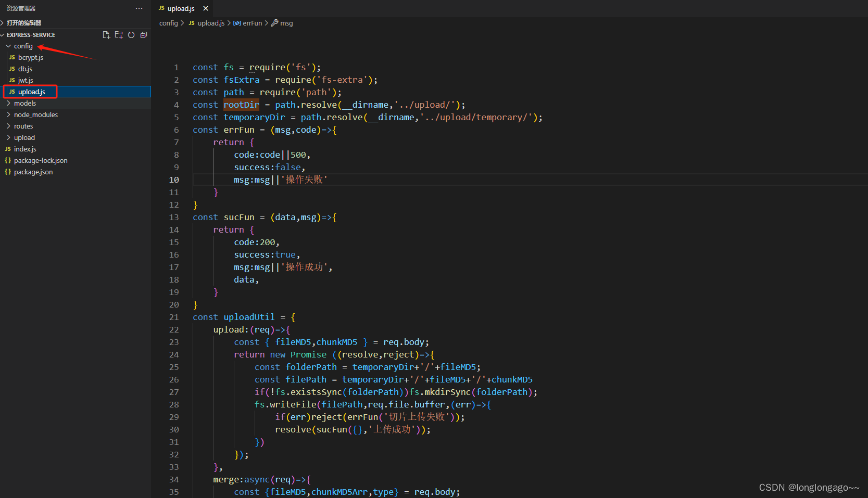Select the upload.js editor tab
868x498 pixels.
point(182,8)
